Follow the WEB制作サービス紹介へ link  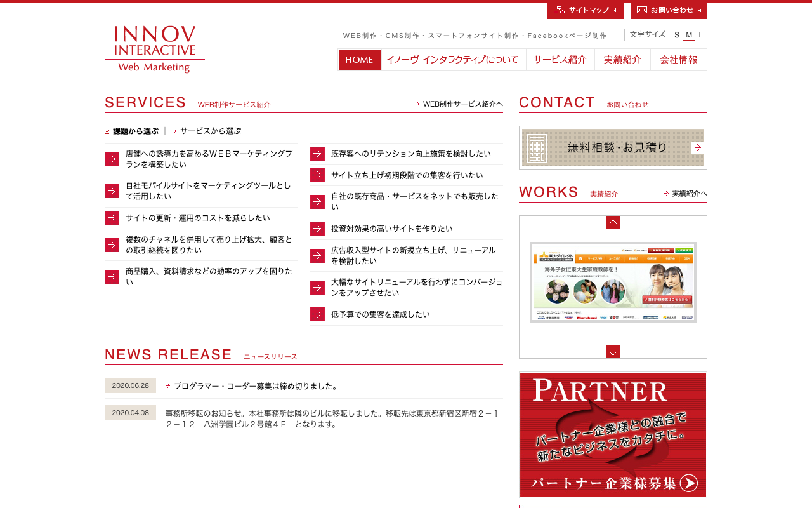[459, 104]
